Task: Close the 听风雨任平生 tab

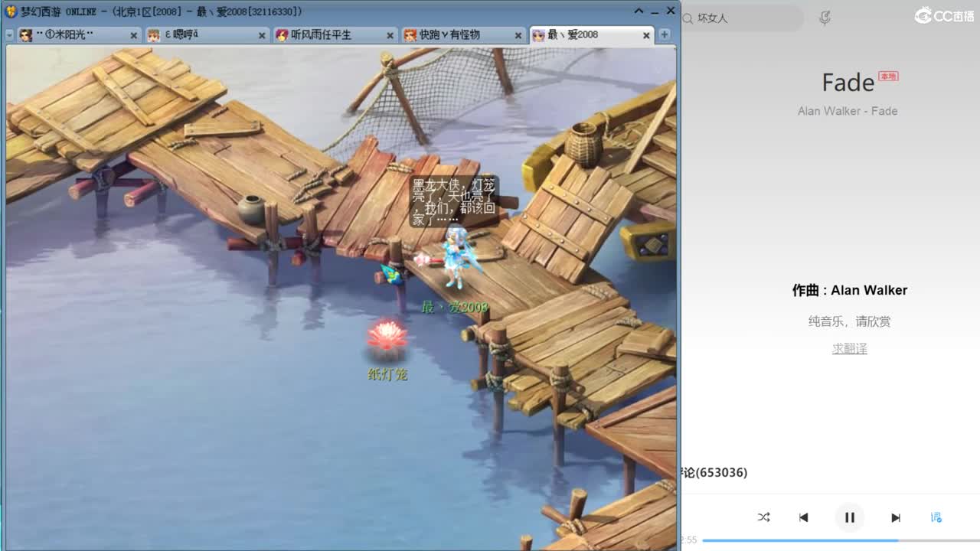Action: pyautogui.click(x=390, y=35)
